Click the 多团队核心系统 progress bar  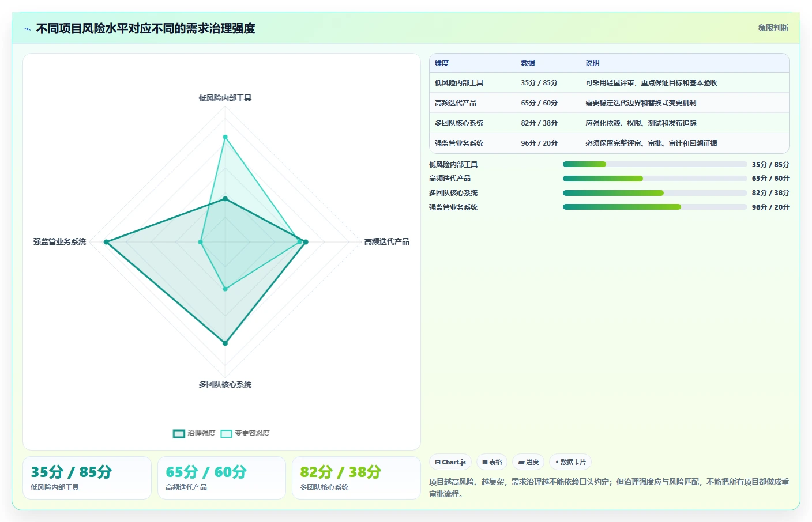[x=655, y=193]
